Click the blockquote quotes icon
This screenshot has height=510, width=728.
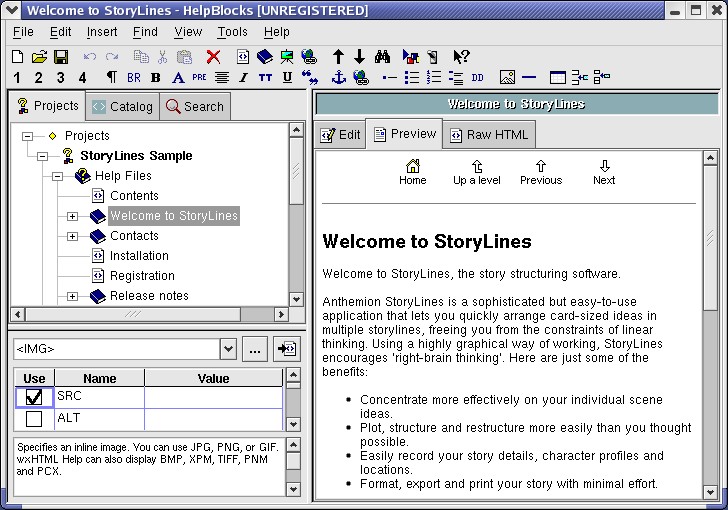click(310, 77)
